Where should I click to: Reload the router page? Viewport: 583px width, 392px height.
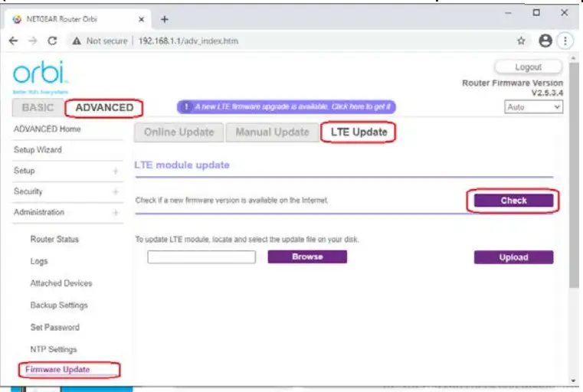52,41
